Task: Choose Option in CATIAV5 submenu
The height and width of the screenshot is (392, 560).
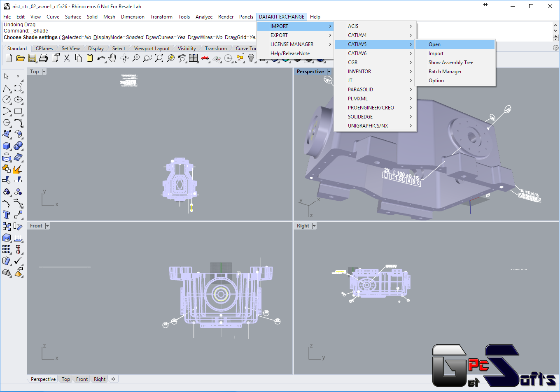Action: click(455, 81)
